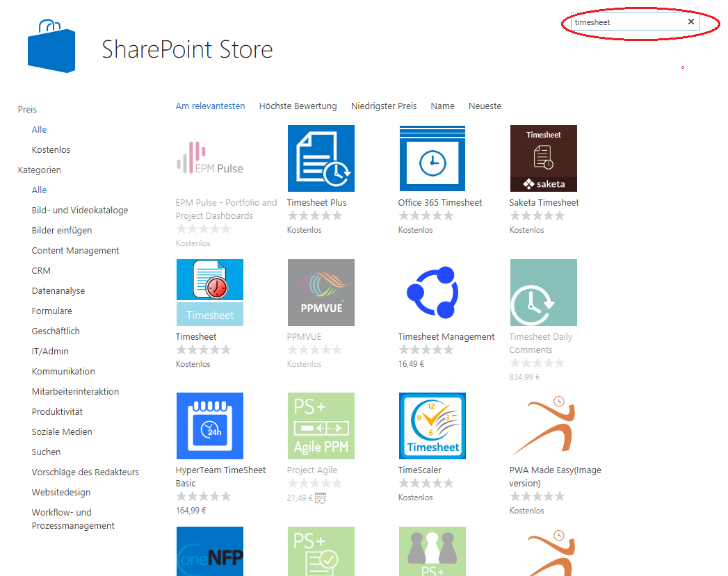Screen dimensions: 728x576
Task: Open the EPM Pulse - Portfolio and Project Dashboards title
Action: tap(226, 209)
